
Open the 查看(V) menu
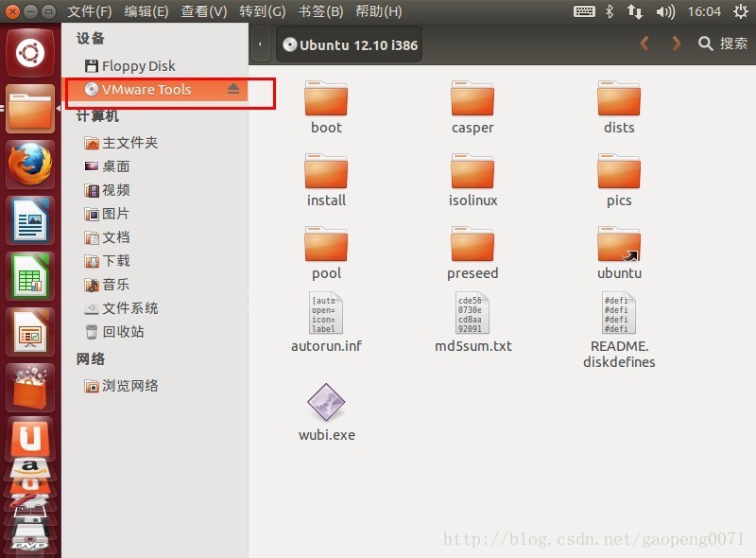[x=204, y=11]
